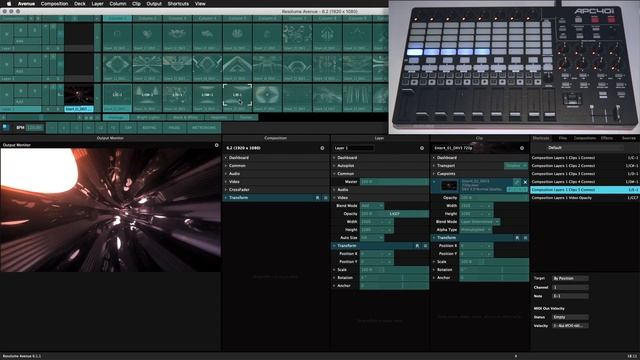This screenshot has height=360, width=640.
Task: Expand Dashboard section in Composition panel
Action: pyautogui.click(x=276, y=158)
